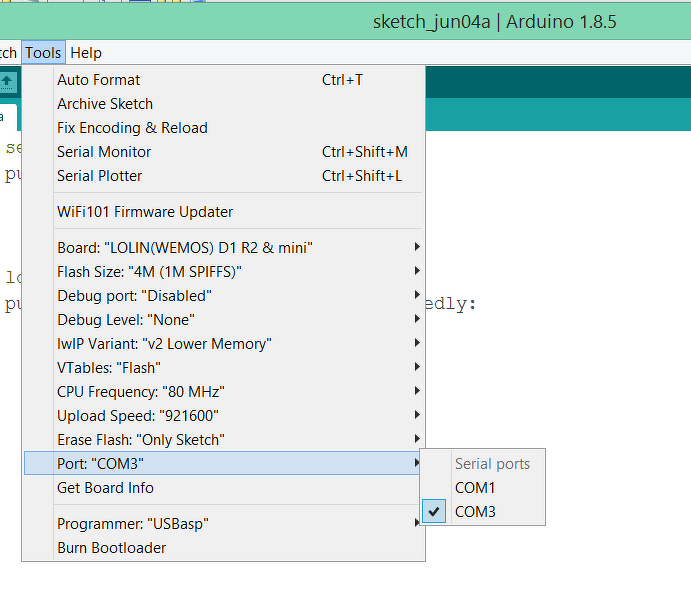Open the Help menu
Viewport: 691px width, 610px height.
tap(86, 53)
